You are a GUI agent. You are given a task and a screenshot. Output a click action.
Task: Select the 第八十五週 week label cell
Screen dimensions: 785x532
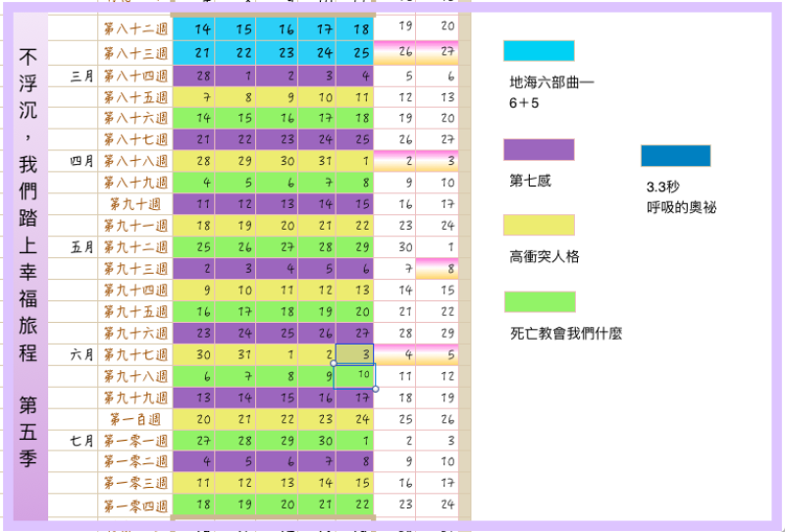pos(135,97)
